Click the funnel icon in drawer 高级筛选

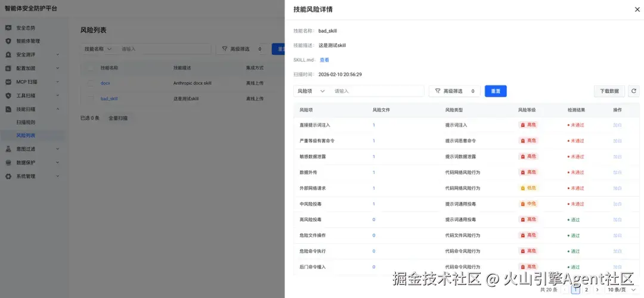pyautogui.click(x=438, y=91)
